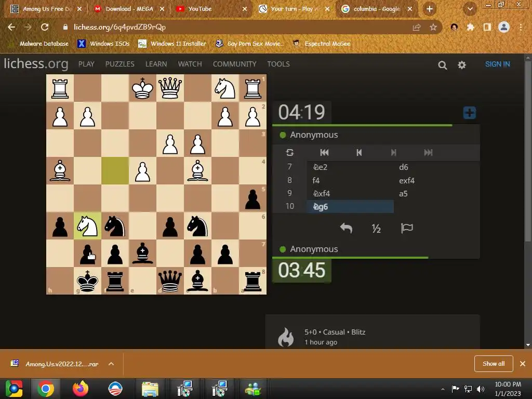Open Espectral McGee bookmark
The width and height of the screenshot is (532, 399).
(322, 44)
